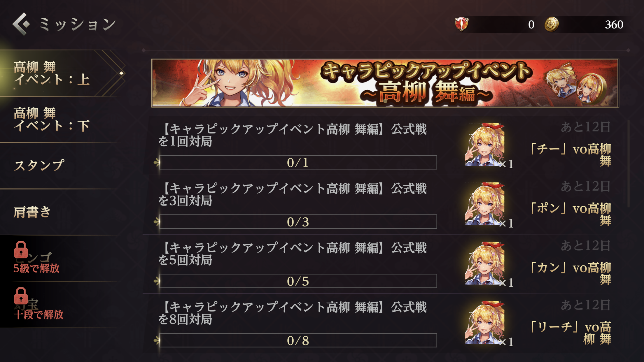
Task: Tap the locked ビンゴ padlock icon
Action: 21,250
